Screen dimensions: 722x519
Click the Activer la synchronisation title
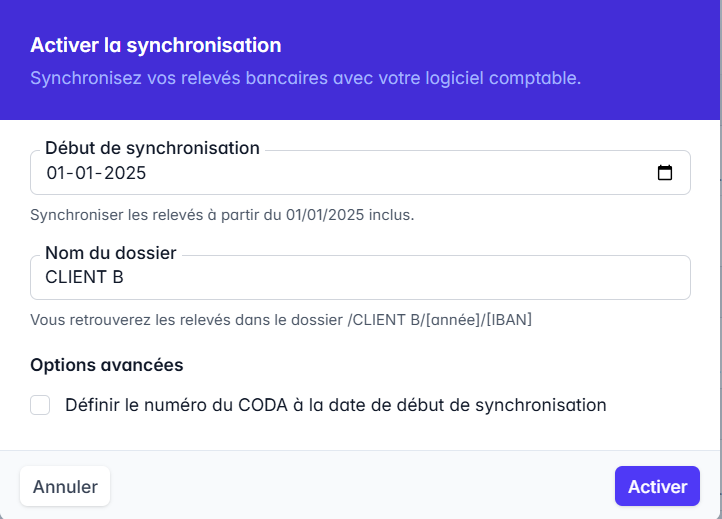pyautogui.click(x=155, y=45)
